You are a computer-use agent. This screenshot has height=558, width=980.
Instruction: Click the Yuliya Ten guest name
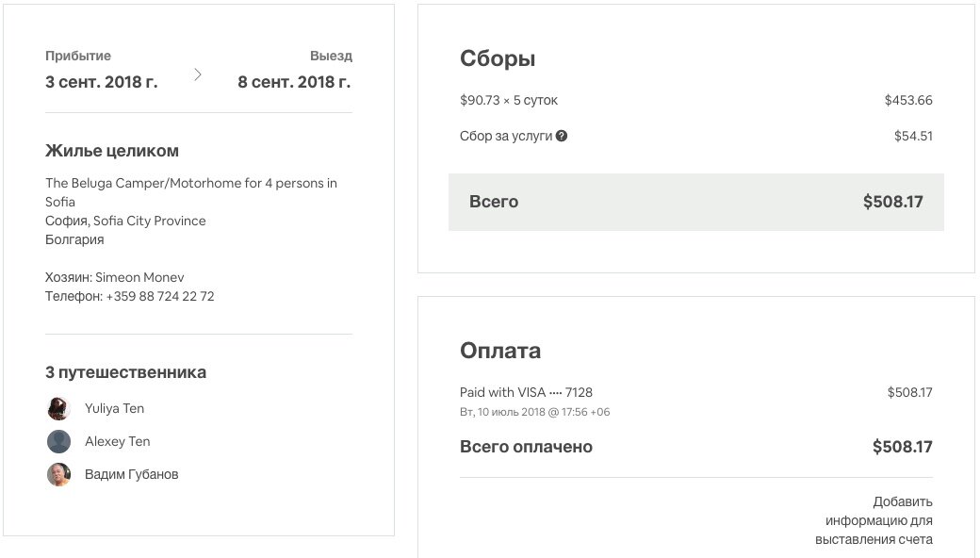pyautogui.click(x=114, y=408)
